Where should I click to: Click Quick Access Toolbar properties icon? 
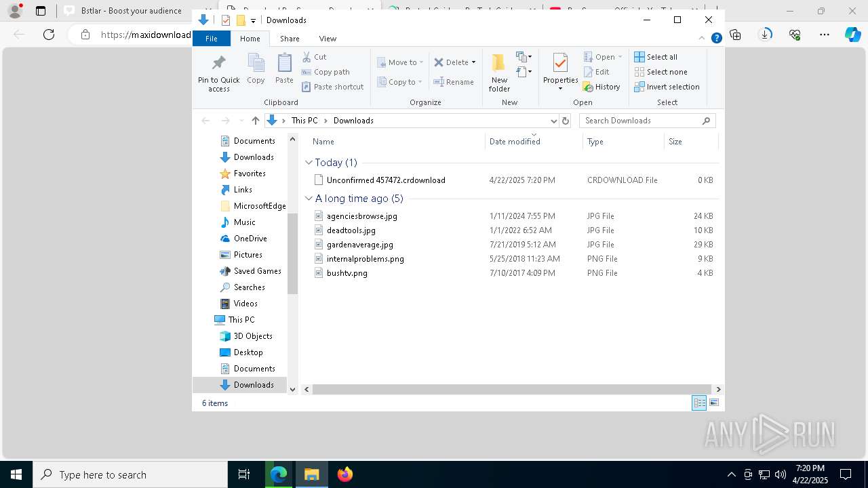tap(225, 20)
